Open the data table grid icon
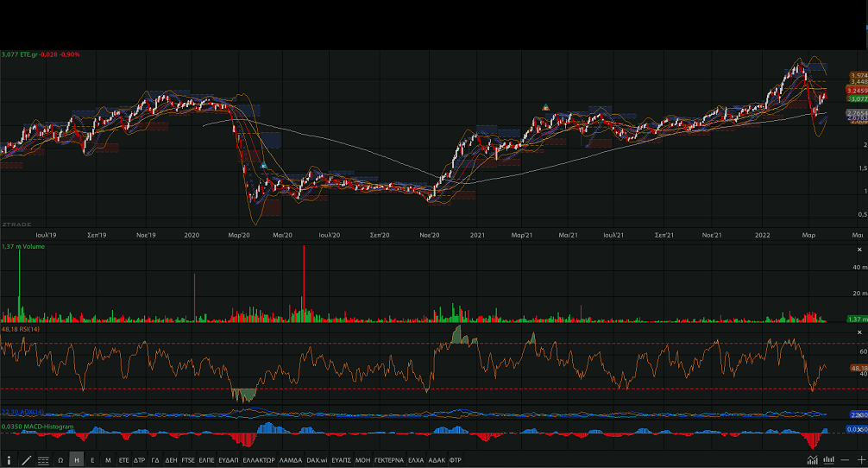Screen dimensions: 868x468 43,460
